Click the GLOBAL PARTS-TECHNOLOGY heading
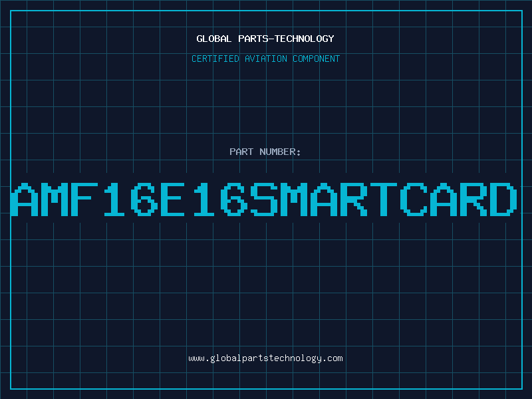Viewport: 532px width, 399px height. coord(265,39)
